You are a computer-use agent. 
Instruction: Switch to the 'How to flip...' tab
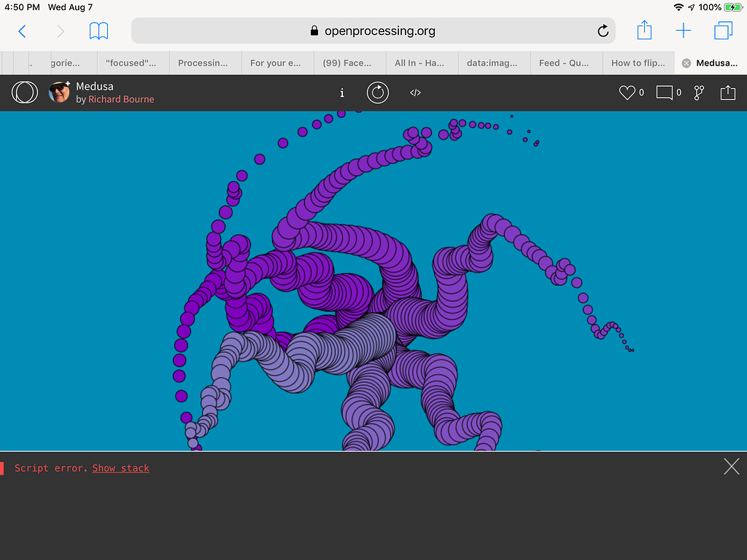pos(638,63)
